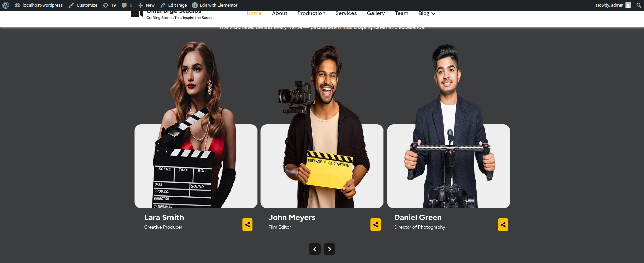Click share icon for John Meyers

pyautogui.click(x=375, y=225)
